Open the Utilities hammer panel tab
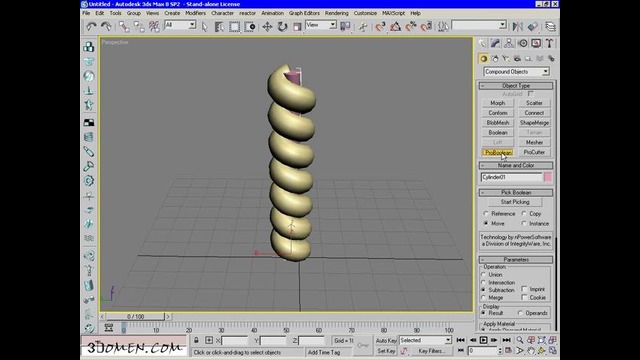 click(x=549, y=43)
